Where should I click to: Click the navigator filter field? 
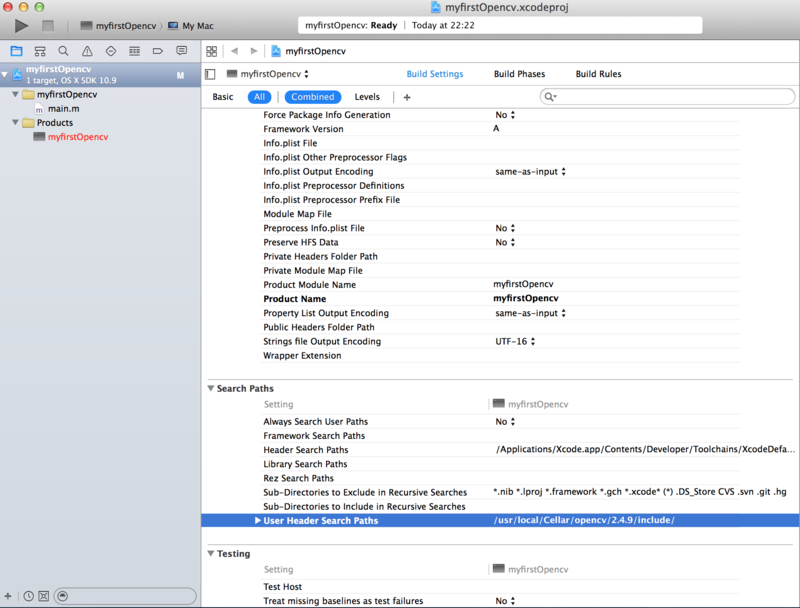125,596
